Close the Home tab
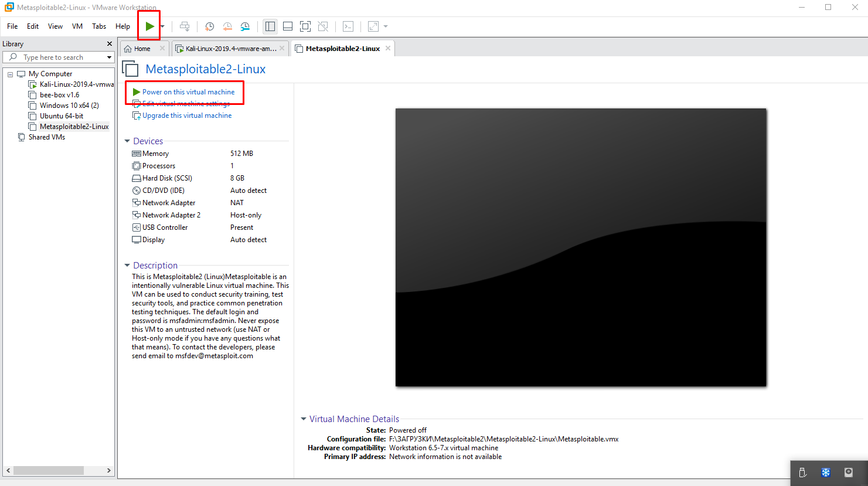868x486 pixels. coord(162,48)
